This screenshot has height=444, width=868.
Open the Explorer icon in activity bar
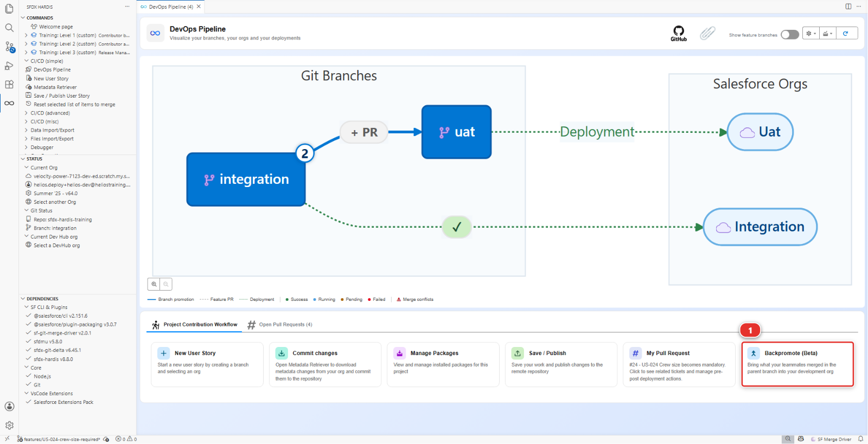(9, 9)
